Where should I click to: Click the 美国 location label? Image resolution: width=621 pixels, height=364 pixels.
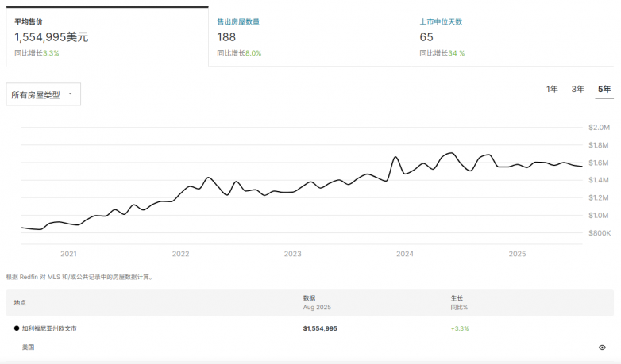[28, 347]
